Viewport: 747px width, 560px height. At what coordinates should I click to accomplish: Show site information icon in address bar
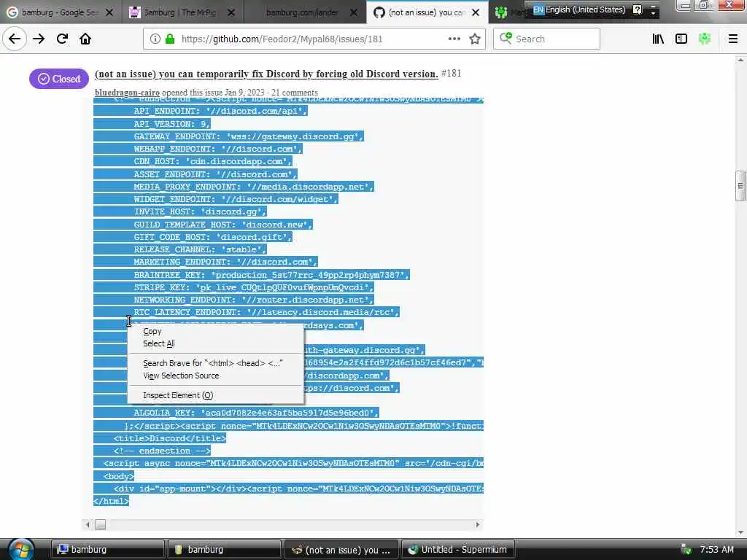pyautogui.click(x=155, y=39)
